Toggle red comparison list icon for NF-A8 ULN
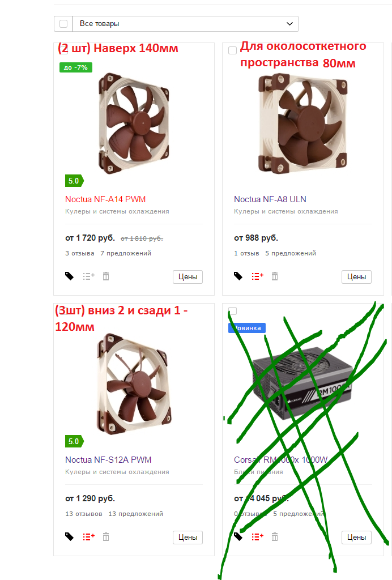 point(257,276)
